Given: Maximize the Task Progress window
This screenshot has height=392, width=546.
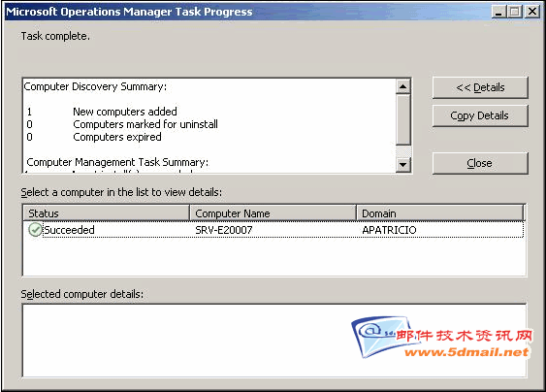Looking at the screenshot, I should (515, 12).
